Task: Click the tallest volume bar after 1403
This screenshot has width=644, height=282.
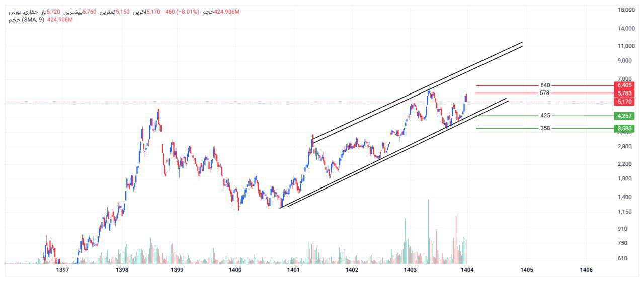Action: tap(428, 231)
